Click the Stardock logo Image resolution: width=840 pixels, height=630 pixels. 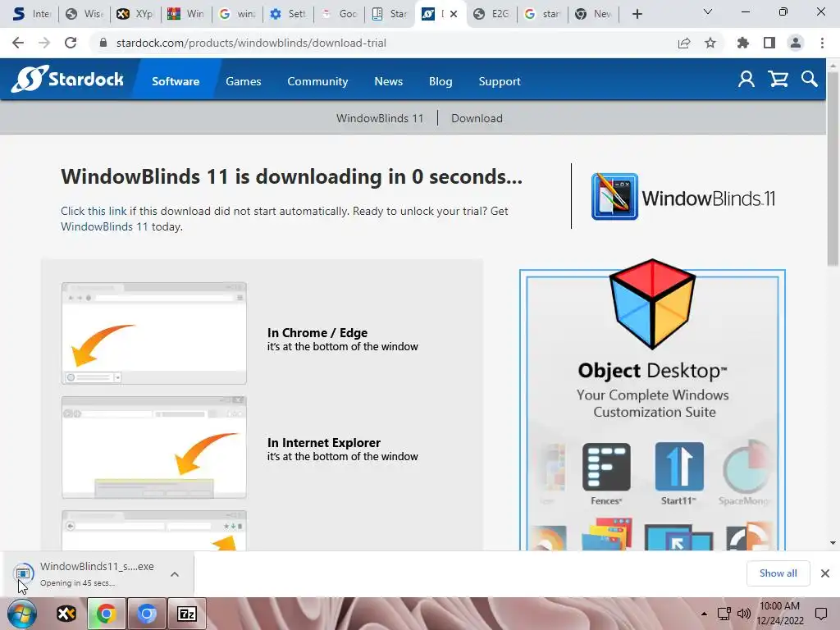coord(67,80)
